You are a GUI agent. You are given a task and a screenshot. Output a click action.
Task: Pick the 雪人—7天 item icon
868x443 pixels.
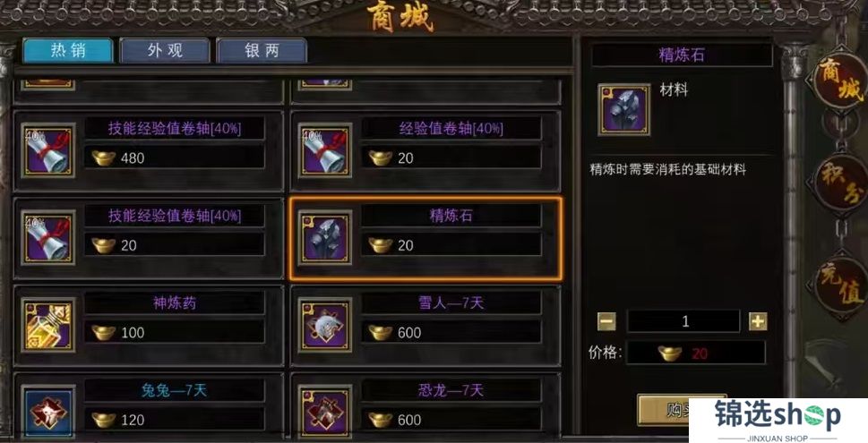tap(325, 325)
